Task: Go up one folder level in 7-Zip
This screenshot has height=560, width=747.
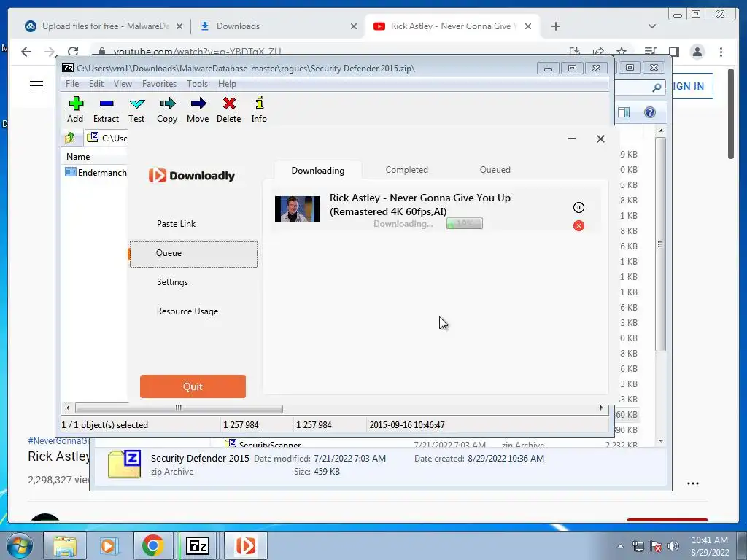Action: pos(70,138)
